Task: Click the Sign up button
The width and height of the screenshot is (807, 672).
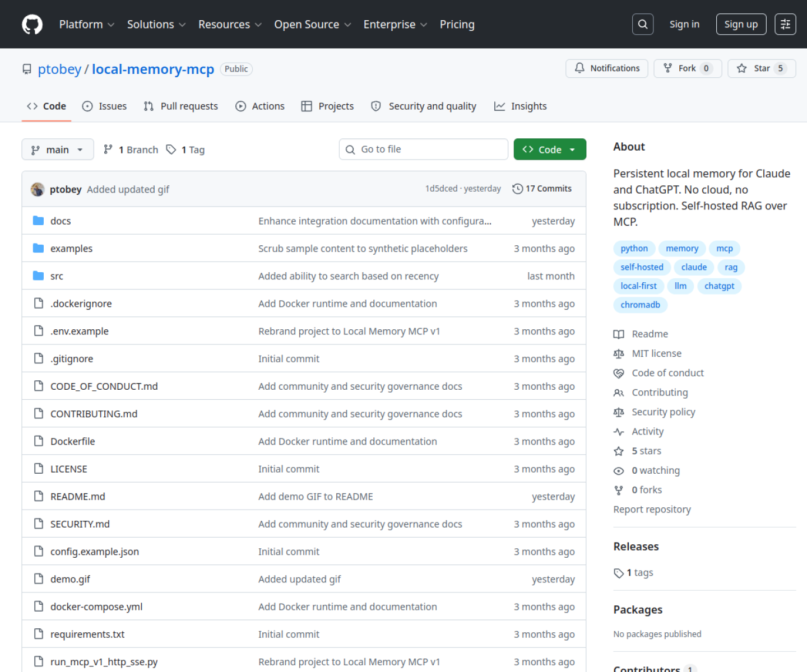Action: [741, 24]
